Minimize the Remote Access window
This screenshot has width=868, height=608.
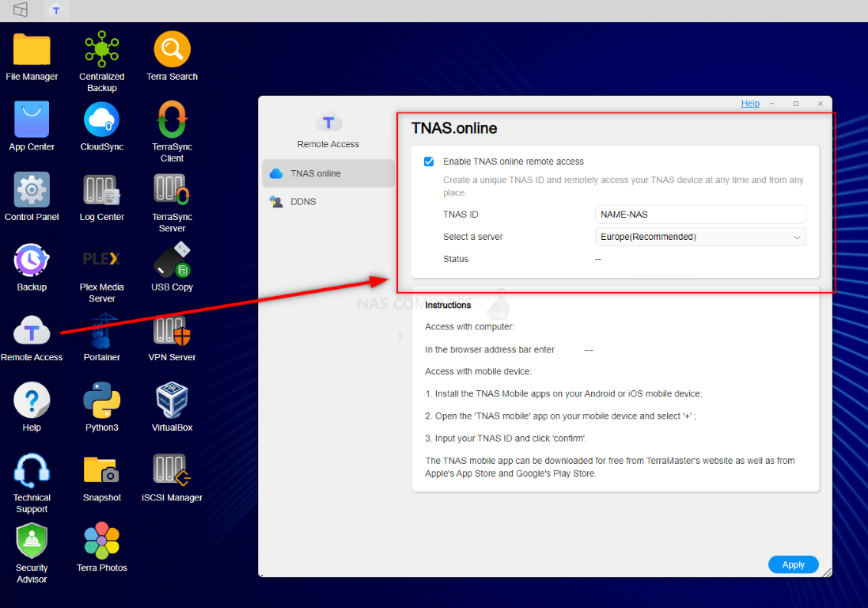tap(771, 104)
